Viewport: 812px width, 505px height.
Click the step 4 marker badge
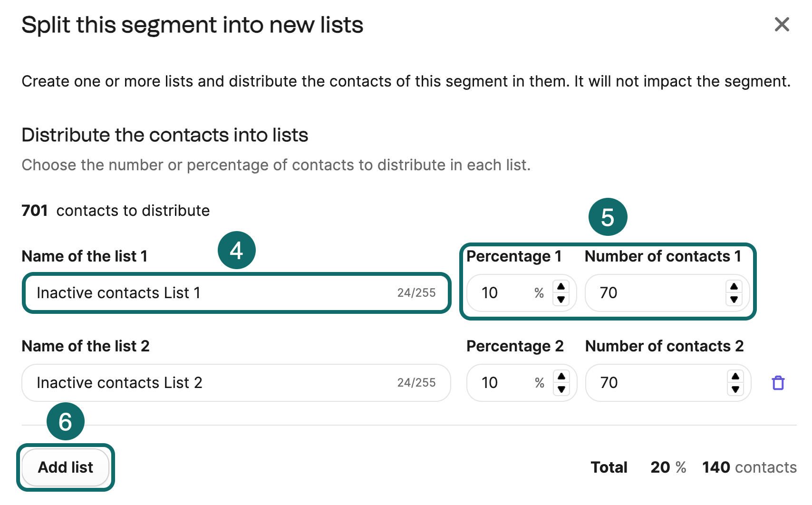[x=236, y=250]
